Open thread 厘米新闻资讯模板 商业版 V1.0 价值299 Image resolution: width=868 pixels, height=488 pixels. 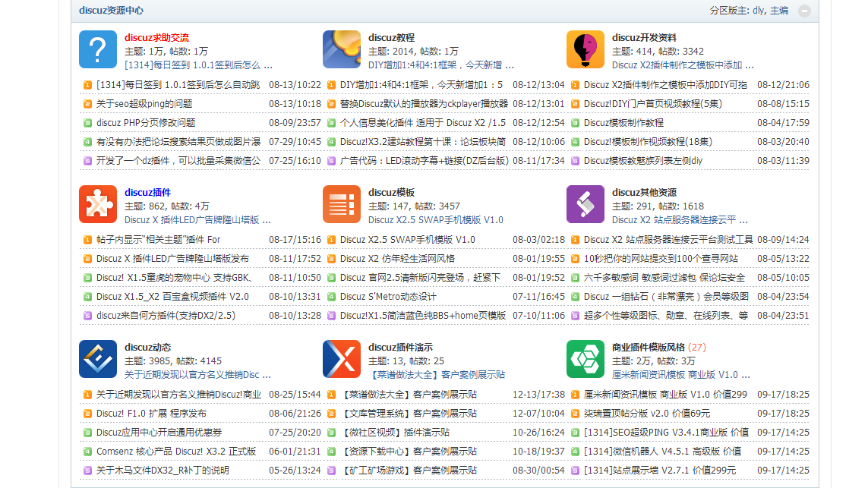(x=665, y=395)
